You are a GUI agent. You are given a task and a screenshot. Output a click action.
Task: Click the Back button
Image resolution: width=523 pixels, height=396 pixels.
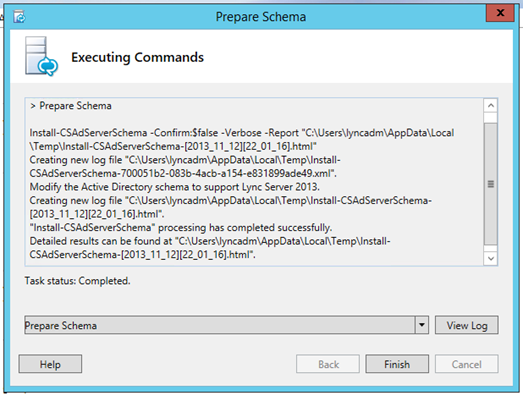point(328,364)
